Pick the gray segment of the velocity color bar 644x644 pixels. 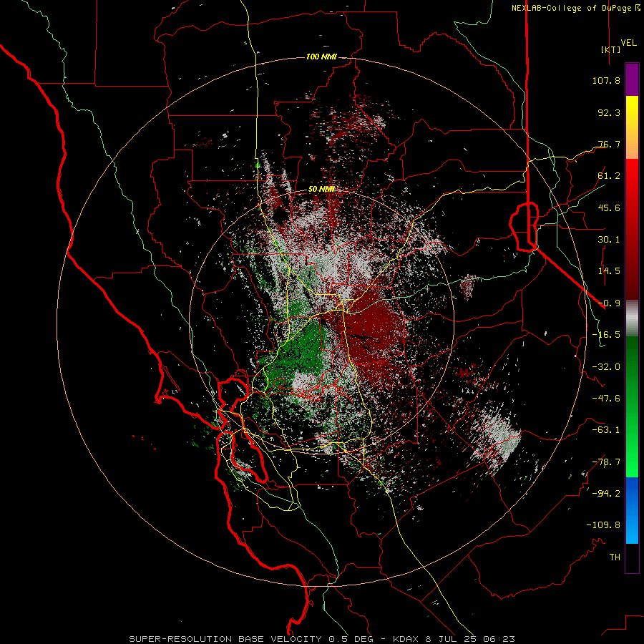point(632,318)
